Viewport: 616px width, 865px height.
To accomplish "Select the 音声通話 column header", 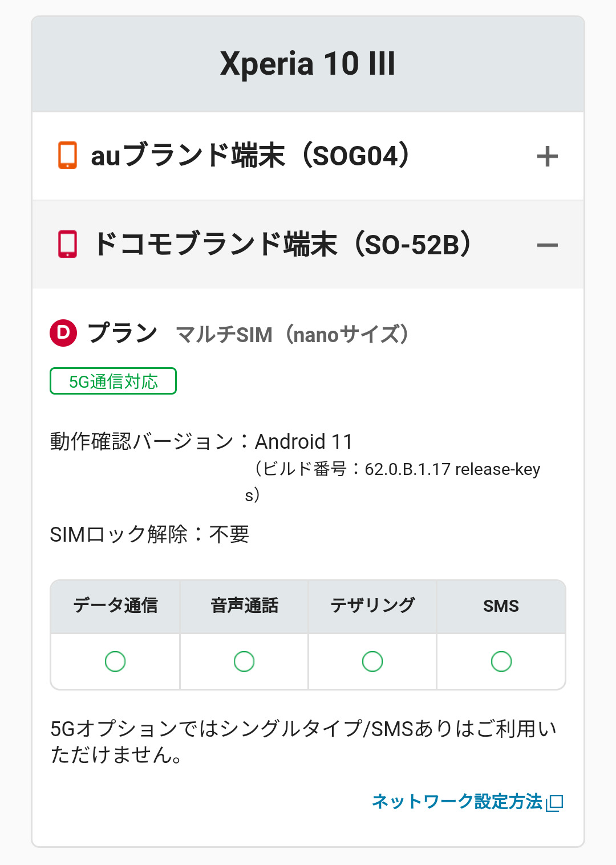I will (x=244, y=606).
